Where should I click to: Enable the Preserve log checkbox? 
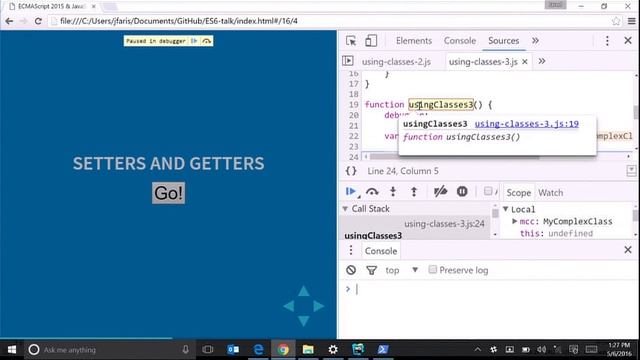433,269
